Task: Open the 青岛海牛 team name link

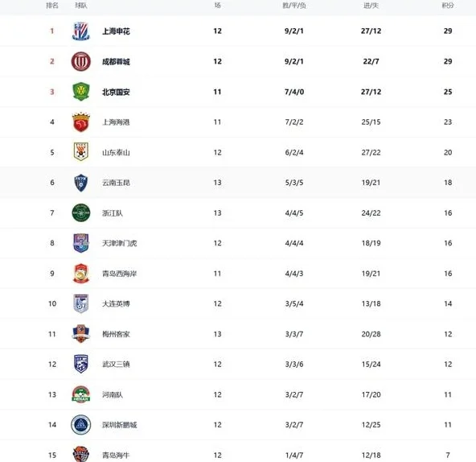Action: [x=116, y=455]
